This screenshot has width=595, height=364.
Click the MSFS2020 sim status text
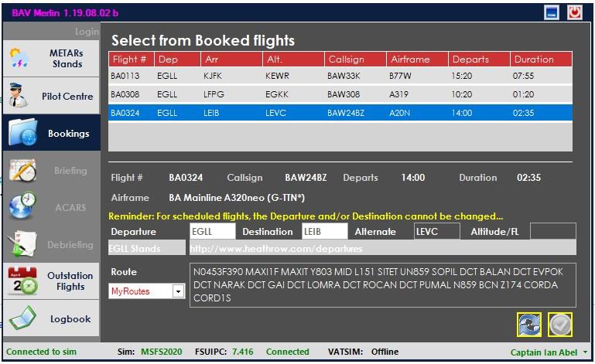coord(161,352)
